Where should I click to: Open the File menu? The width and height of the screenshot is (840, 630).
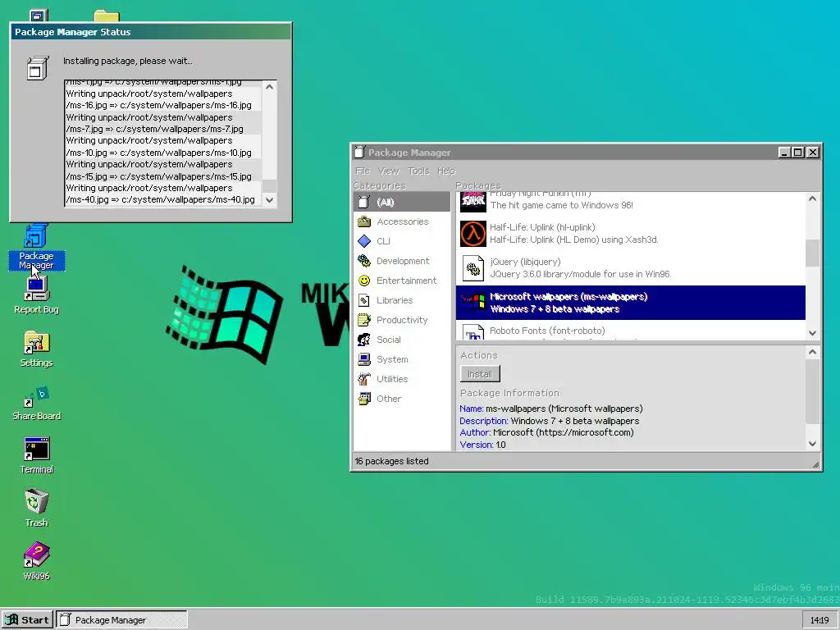tap(363, 171)
